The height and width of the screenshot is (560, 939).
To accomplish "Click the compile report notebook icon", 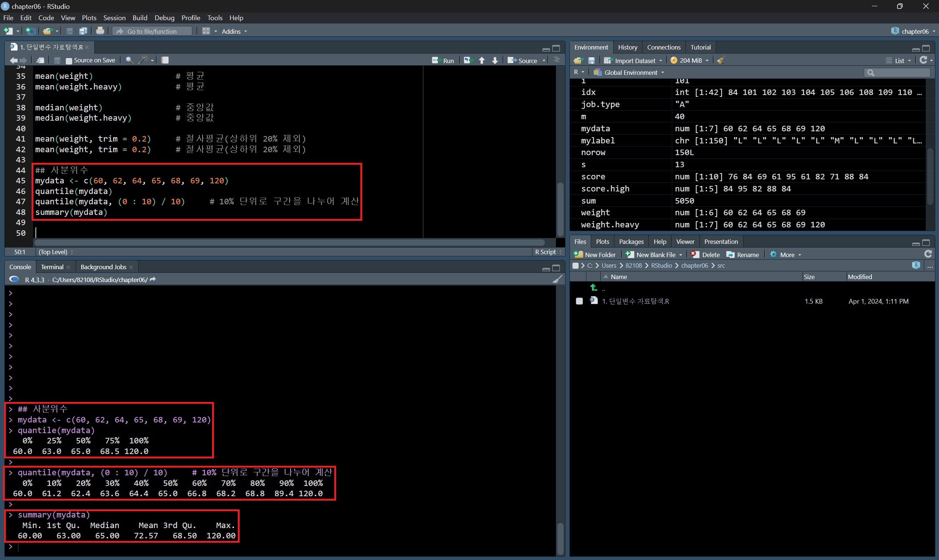I will pos(165,60).
